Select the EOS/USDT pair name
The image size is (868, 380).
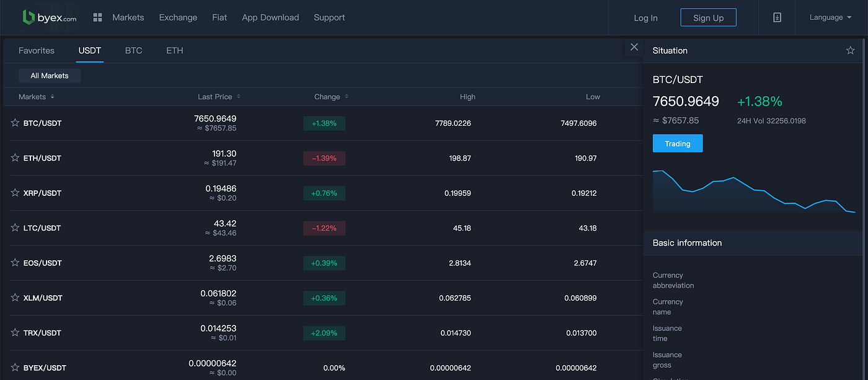43,263
